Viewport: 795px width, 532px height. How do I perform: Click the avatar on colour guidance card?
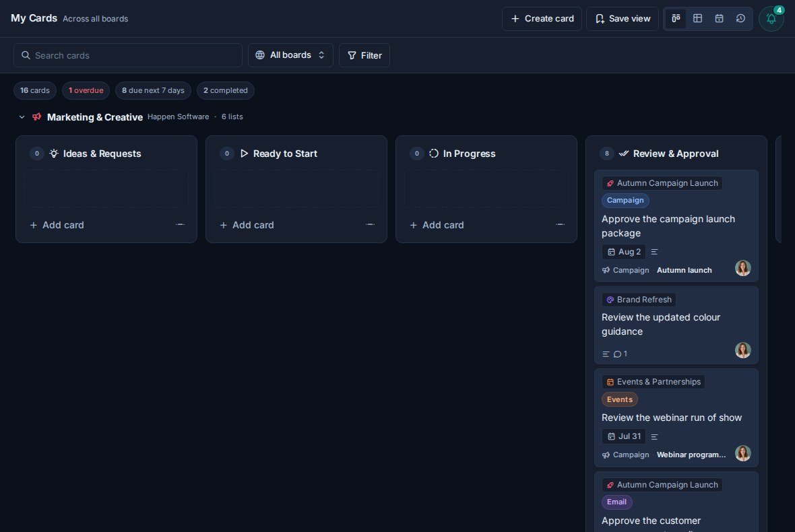pos(742,350)
